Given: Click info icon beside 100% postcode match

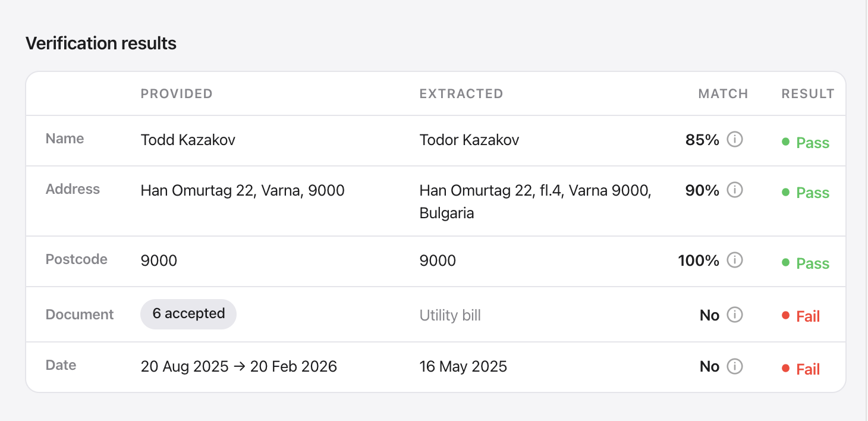Looking at the screenshot, I should (x=735, y=260).
